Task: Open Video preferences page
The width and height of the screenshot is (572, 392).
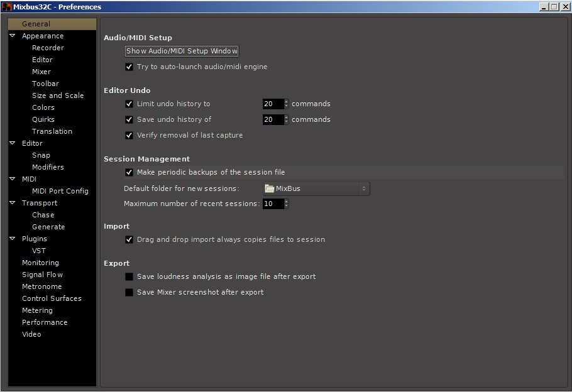Action: coord(31,334)
